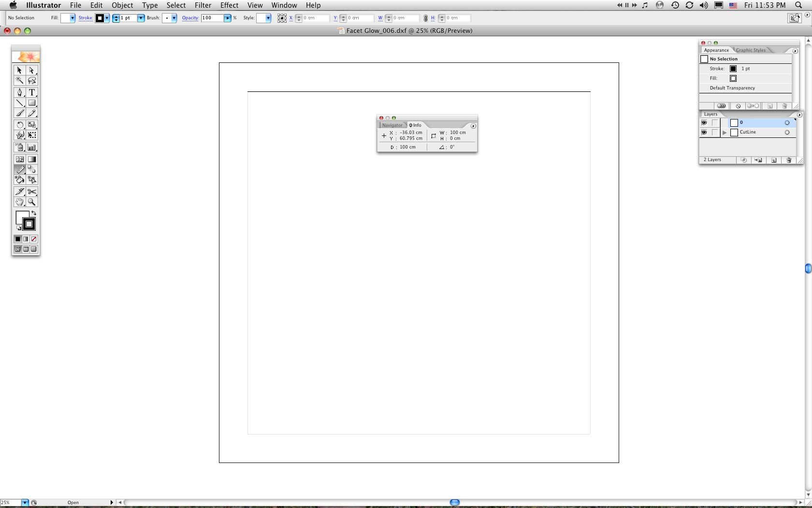Select the Pen tool
This screenshot has height=508, width=812.
coord(19,92)
